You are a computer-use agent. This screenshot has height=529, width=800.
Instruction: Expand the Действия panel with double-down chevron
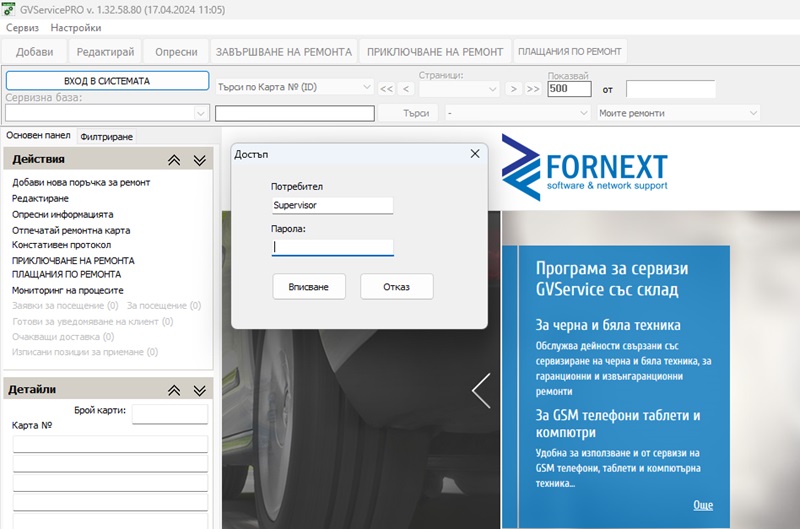click(199, 160)
